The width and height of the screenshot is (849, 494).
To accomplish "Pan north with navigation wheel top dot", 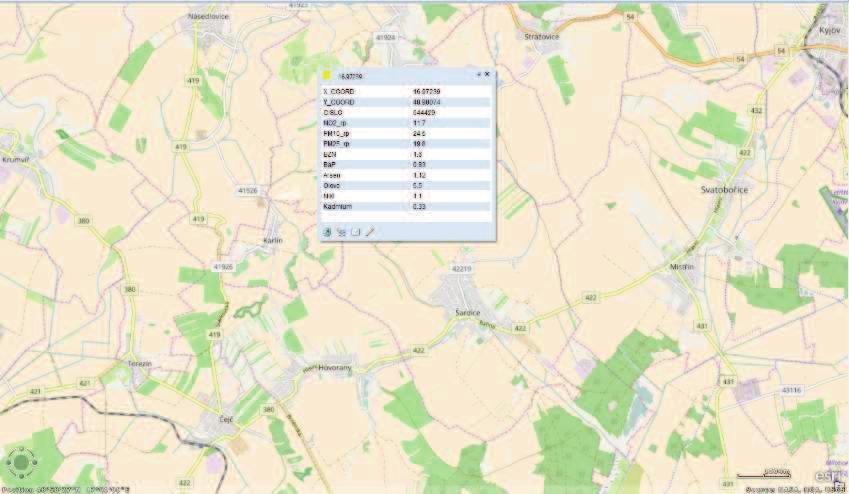I will coord(22,448).
